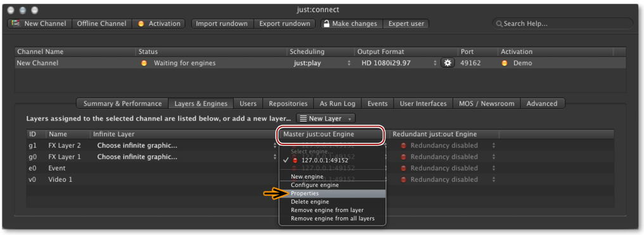Open the Users tab

pos(248,104)
